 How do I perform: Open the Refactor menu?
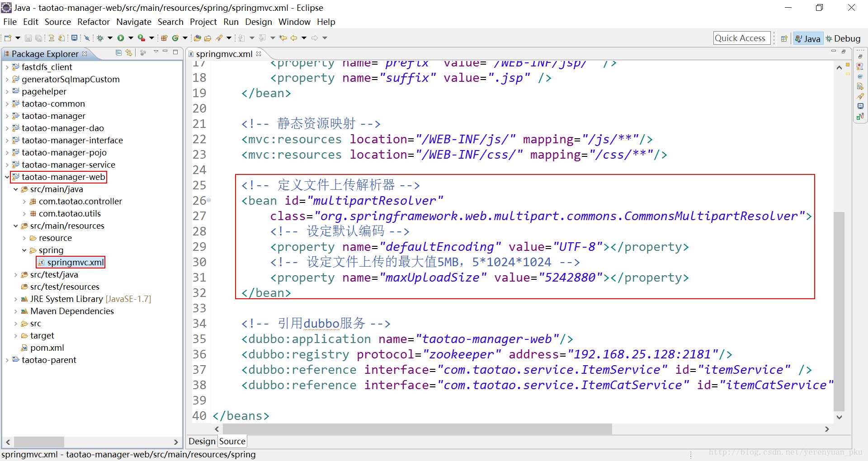pos(93,22)
